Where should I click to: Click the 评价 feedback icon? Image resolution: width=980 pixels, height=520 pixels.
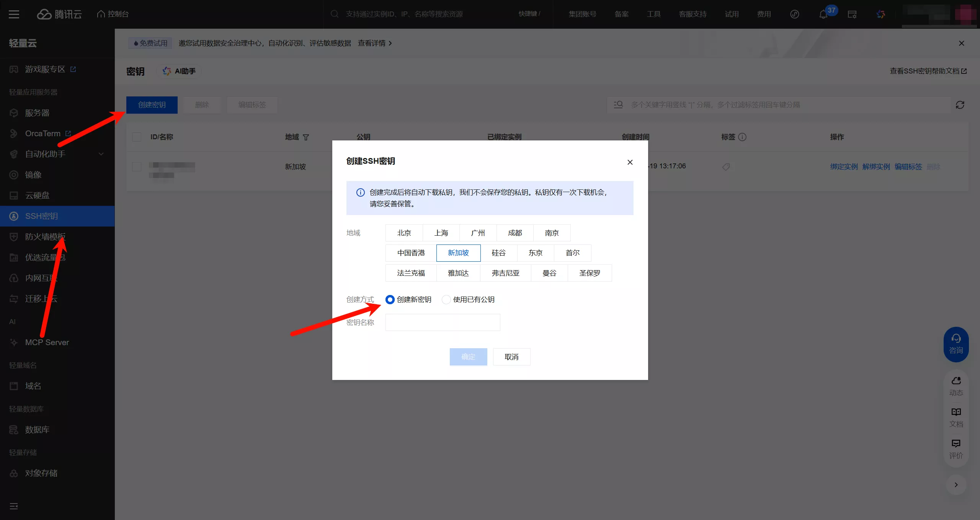pyautogui.click(x=956, y=443)
